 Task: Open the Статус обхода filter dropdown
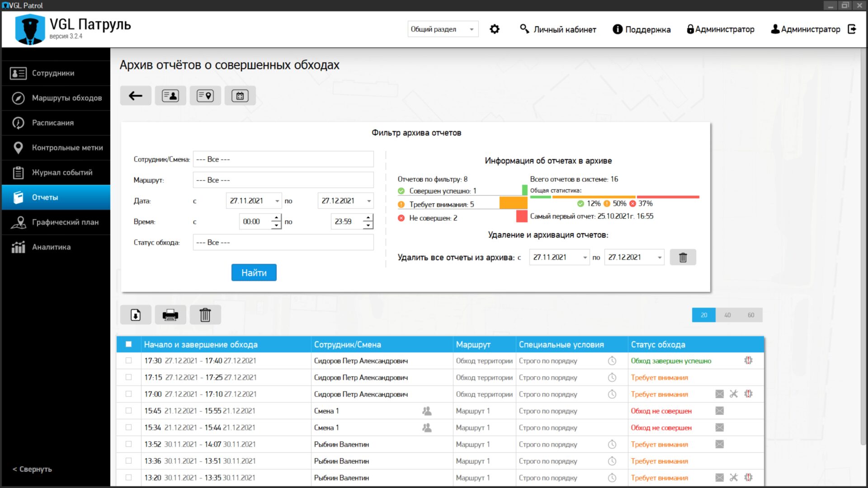pos(283,243)
